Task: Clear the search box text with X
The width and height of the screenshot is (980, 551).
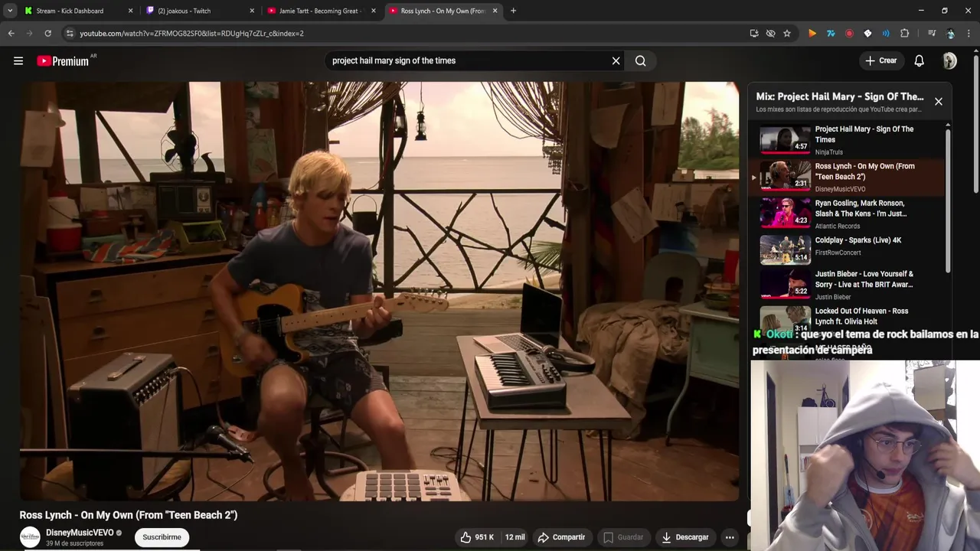Action: pos(616,61)
